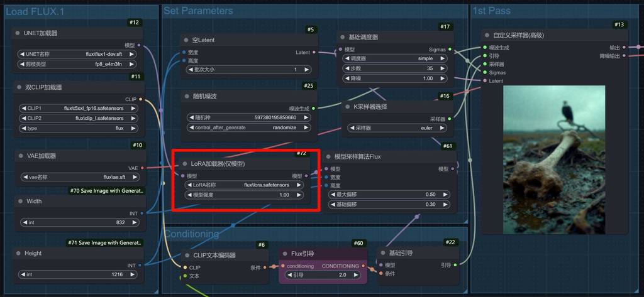644x297 pixels.
Task: Open the UNET名称 model dropdown
Action: (x=79, y=54)
